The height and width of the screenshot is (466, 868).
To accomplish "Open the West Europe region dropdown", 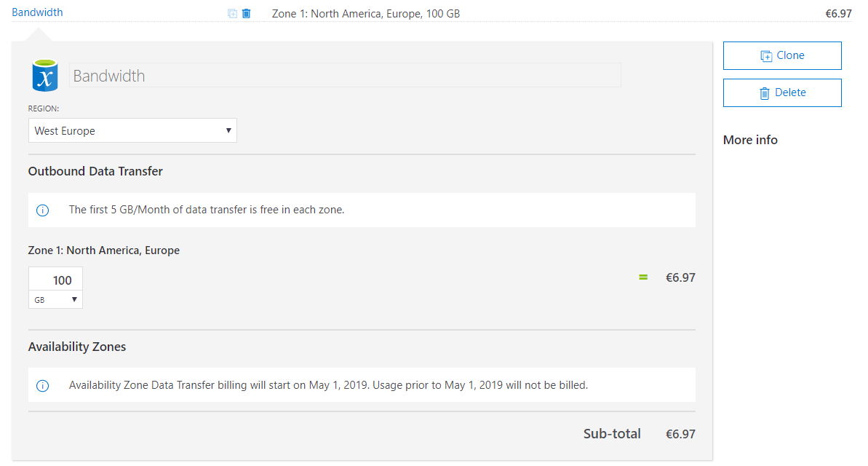I will [x=132, y=131].
